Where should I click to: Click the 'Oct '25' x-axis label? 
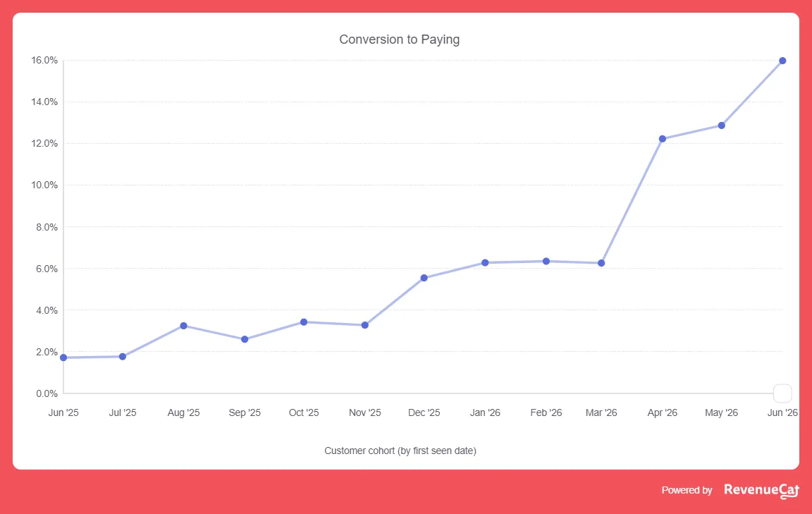tap(304, 413)
